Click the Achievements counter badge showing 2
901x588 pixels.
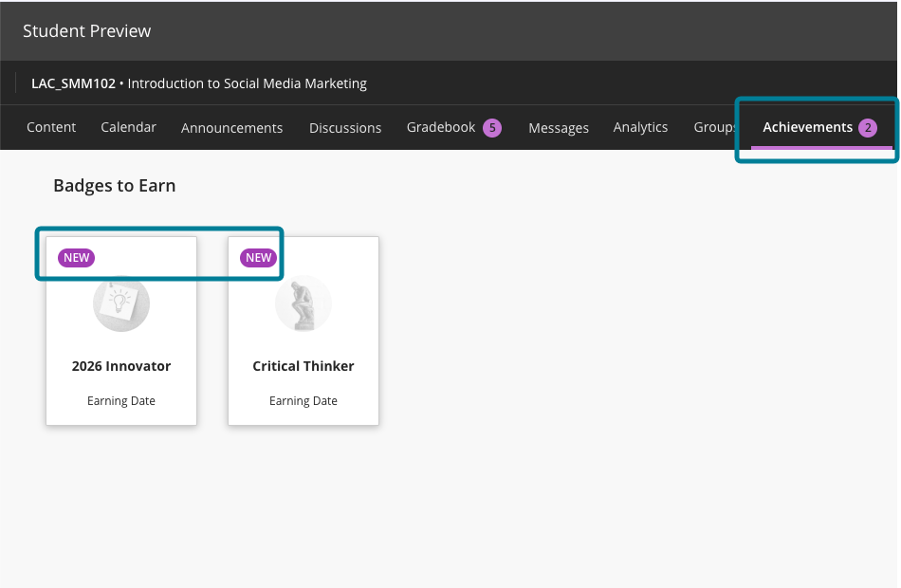point(869,126)
